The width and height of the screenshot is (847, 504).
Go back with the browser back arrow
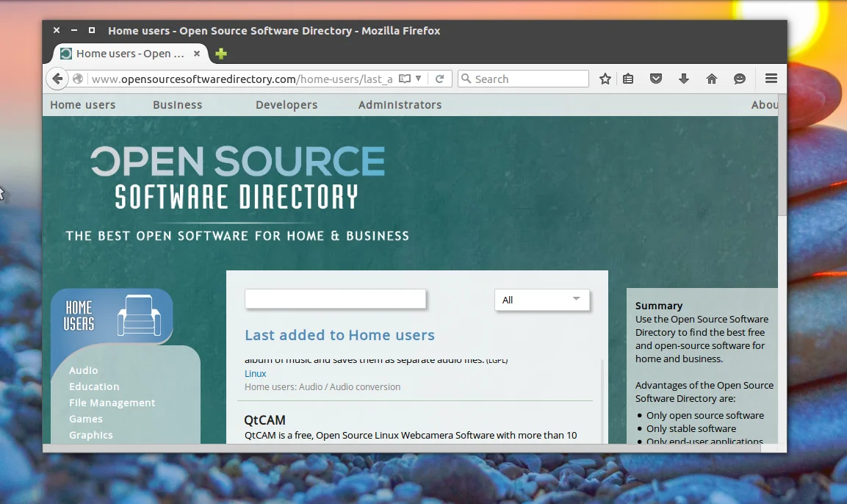[x=57, y=79]
